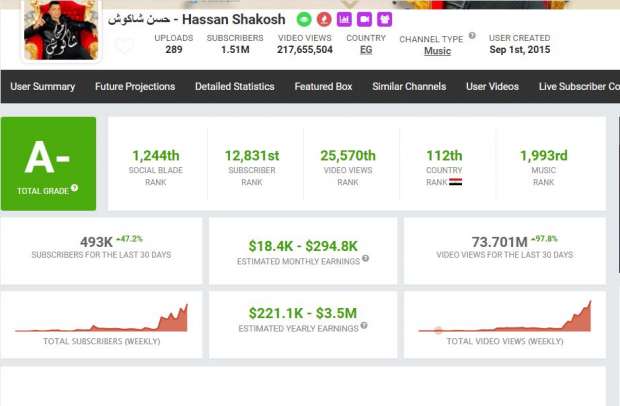Click the red microphone icon beside channel name
The height and width of the screenshot is (406, 620).
pyautogui.click(x=324, y=19)
